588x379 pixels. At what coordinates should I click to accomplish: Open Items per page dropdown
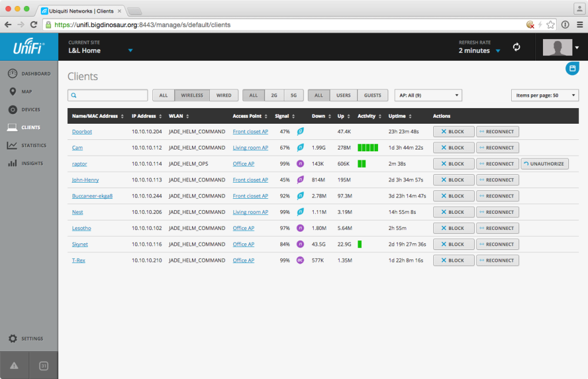tap(545, 96)
